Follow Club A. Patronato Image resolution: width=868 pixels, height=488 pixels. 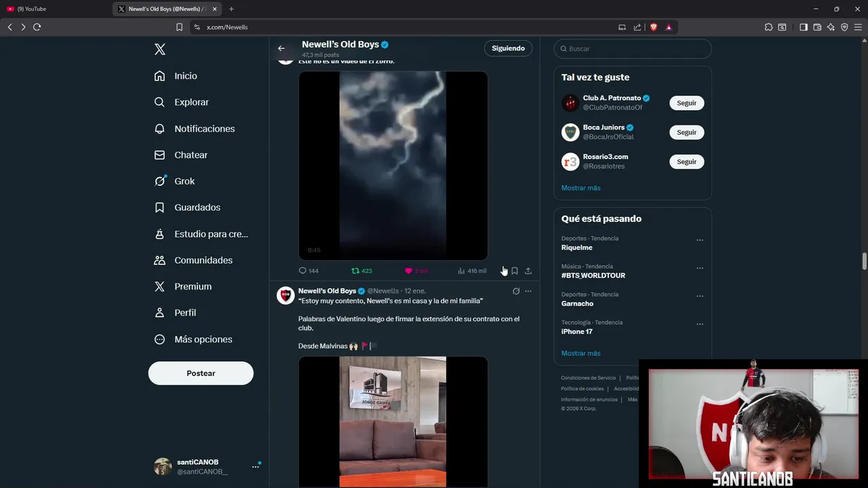686,103
